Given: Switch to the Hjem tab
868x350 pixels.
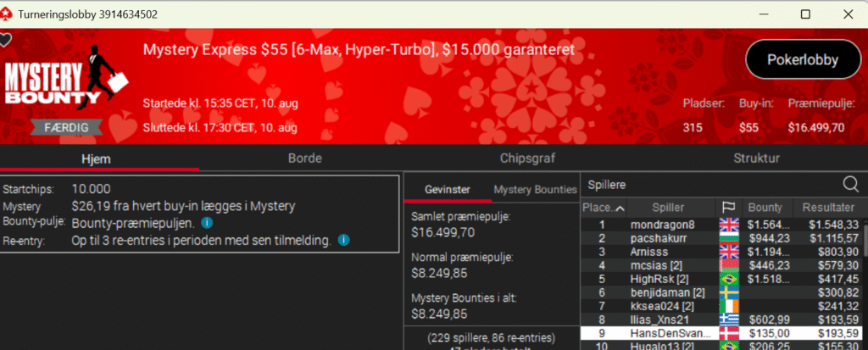Looking at the screenshot, I should click(97, 159).
